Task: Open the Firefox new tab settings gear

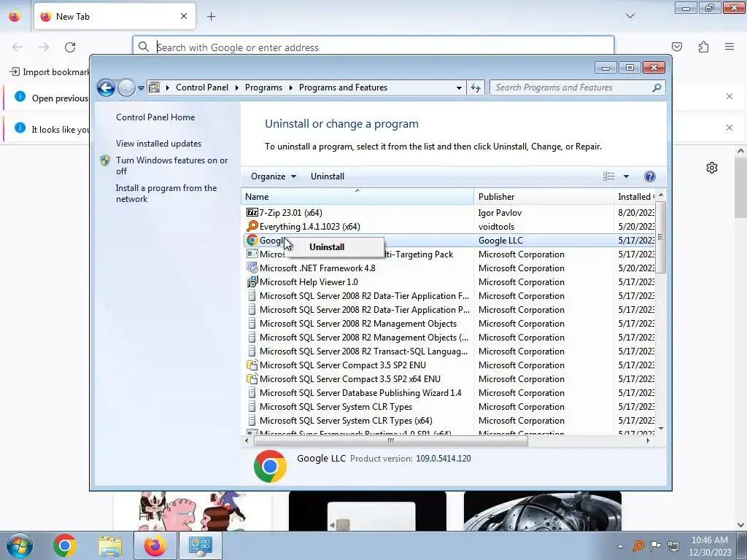Action: tap(712, 168)
